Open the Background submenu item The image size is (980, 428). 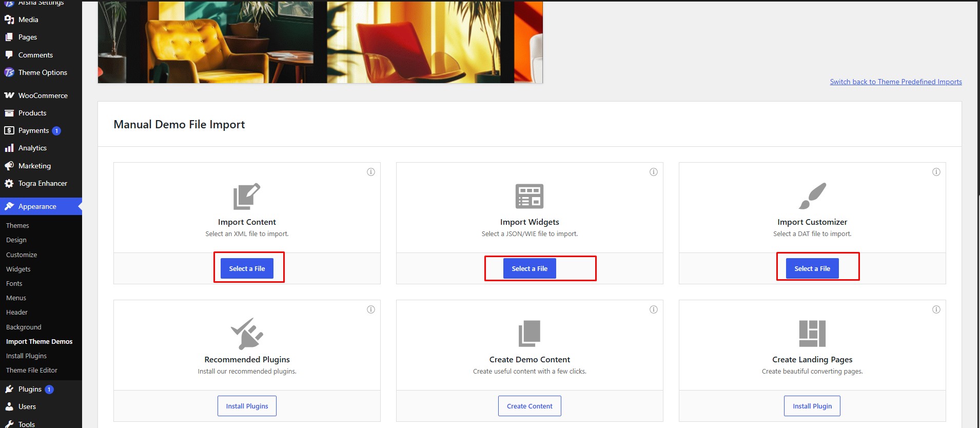(x=24, y=327)
